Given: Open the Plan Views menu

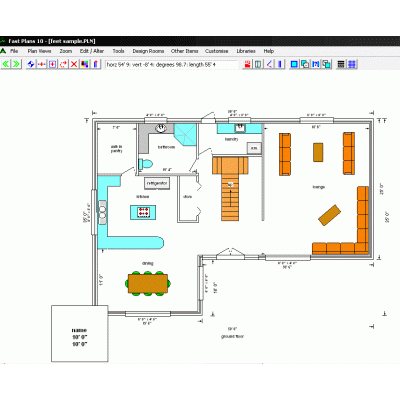Looking at the screenshot, I should click(39, 51).
